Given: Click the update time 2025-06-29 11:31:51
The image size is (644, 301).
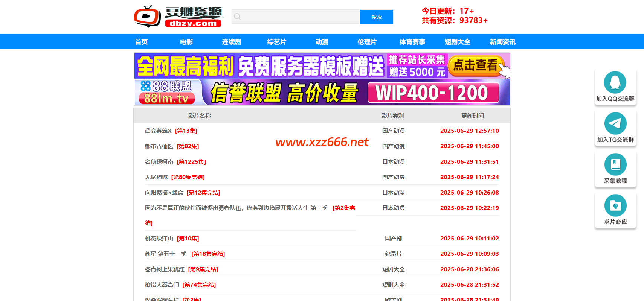Looking at the screenshot, I should pyautogui.click(x=470, y=162).
